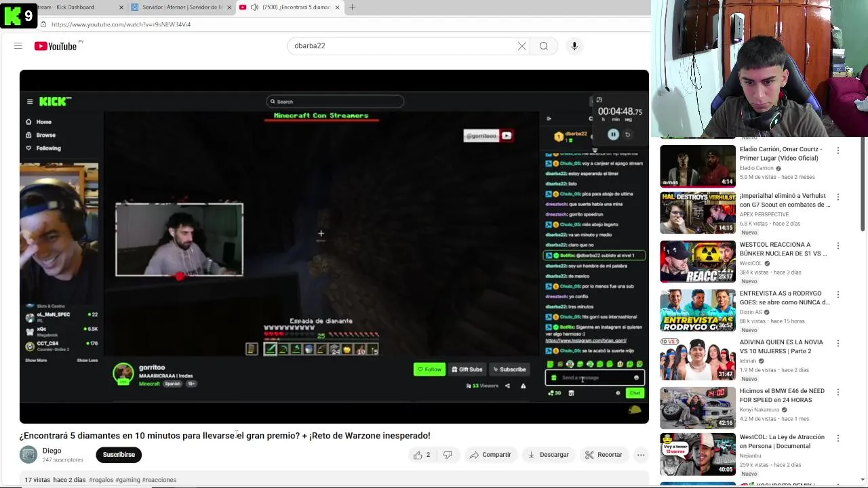Viewport: 868px width, 488px height.
Task: Open WESTCOL REACCIONA BÚNKER thumbnail
Action: coord(698,262)
